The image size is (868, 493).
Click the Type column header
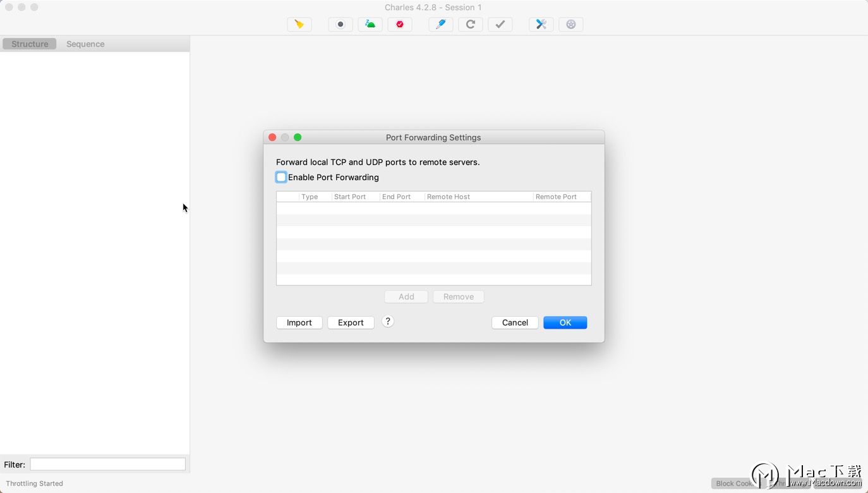[315, 197]
